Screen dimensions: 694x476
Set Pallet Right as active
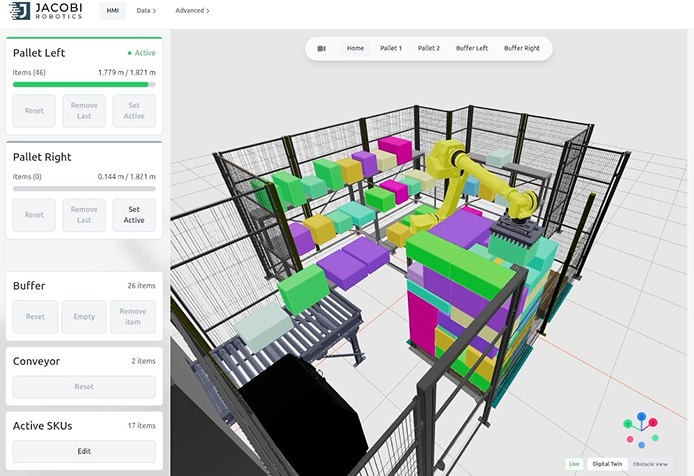134,215
